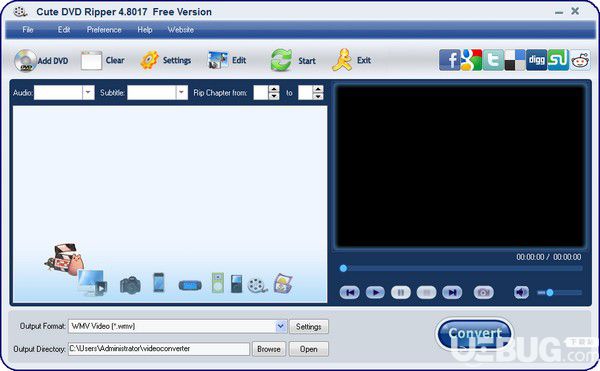This screenshot has width=600, height=371.
Task: Decrease the chapter 'to' value
Action: (x=318, y=96)
